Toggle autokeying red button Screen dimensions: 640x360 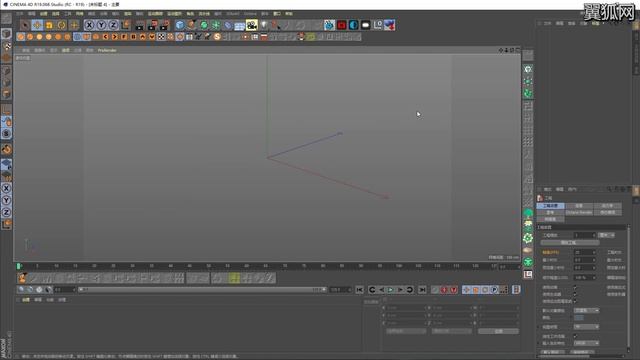(453, 289)
